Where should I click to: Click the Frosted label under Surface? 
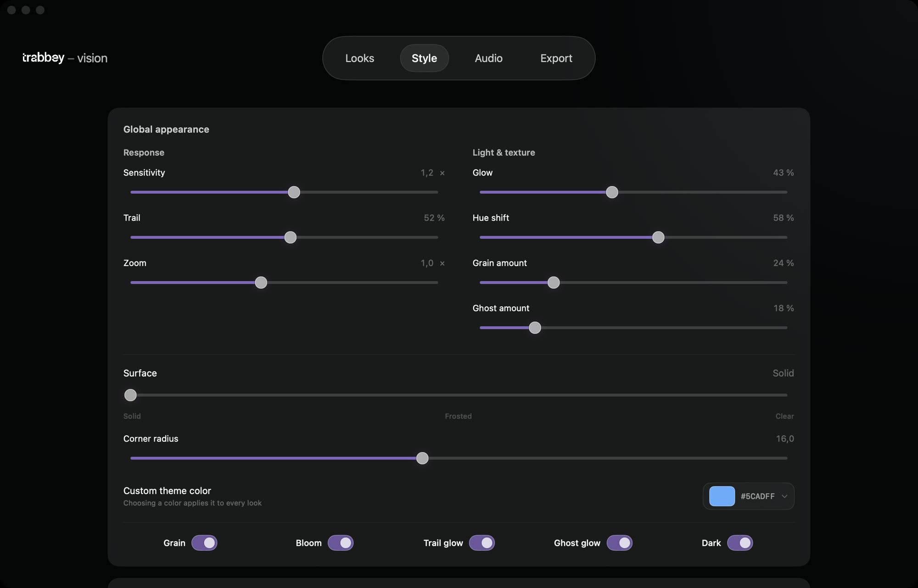pyautogui.click(x=458, y=416)
